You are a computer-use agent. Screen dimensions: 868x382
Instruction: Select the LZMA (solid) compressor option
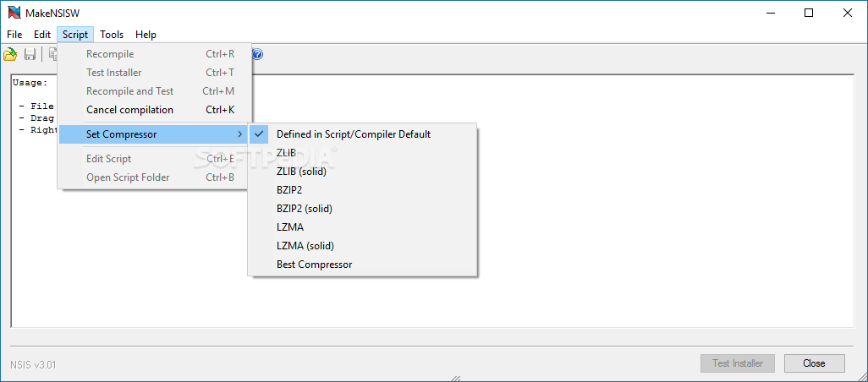tap(362, 245)
